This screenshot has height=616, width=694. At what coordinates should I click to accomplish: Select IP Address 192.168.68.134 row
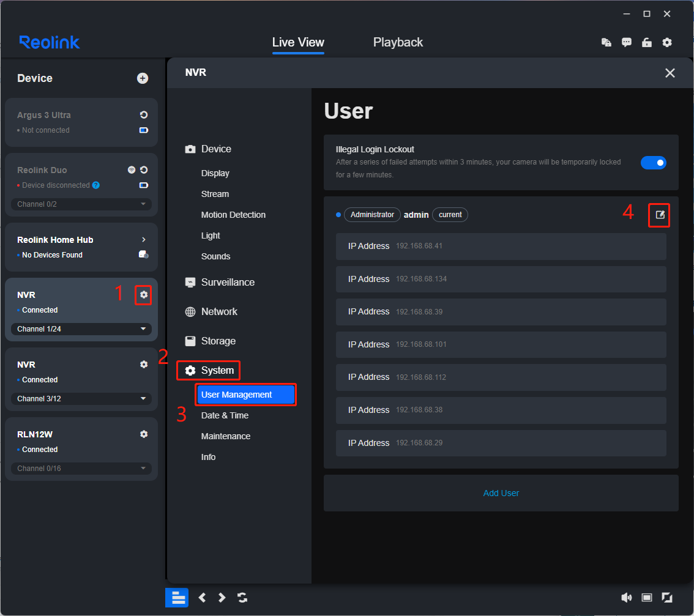[501, 279]
